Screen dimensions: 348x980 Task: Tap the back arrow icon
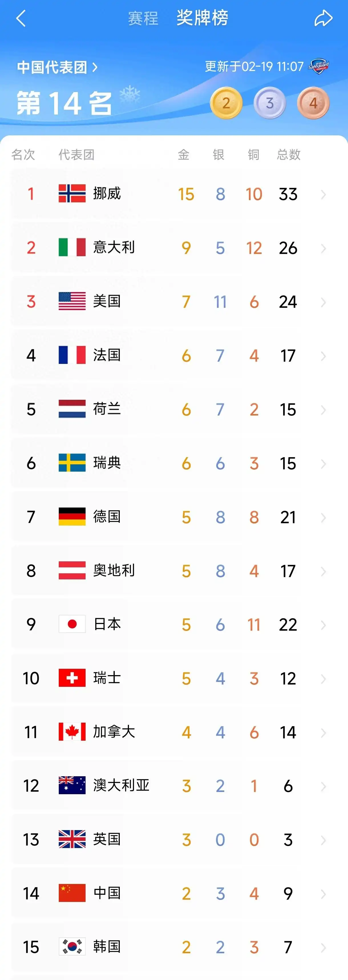[21, 18]
